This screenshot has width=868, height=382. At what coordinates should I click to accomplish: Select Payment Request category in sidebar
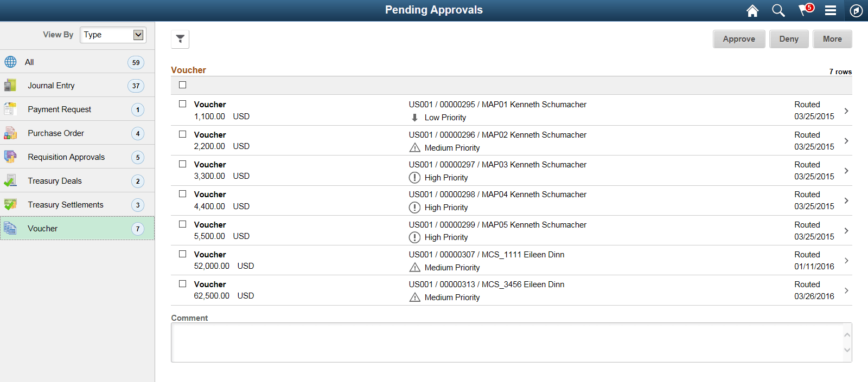(x=60, y=109)
